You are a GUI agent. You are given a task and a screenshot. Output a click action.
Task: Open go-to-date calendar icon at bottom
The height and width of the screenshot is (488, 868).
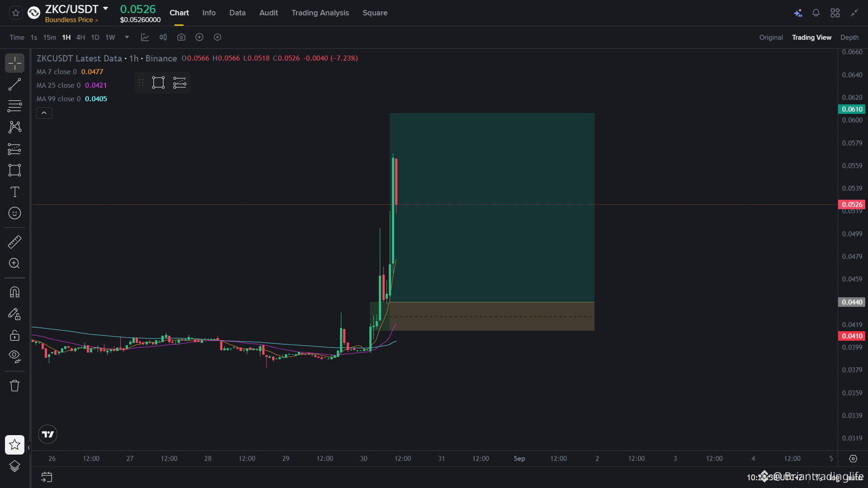pyautogui.click(x=47, y=477)
